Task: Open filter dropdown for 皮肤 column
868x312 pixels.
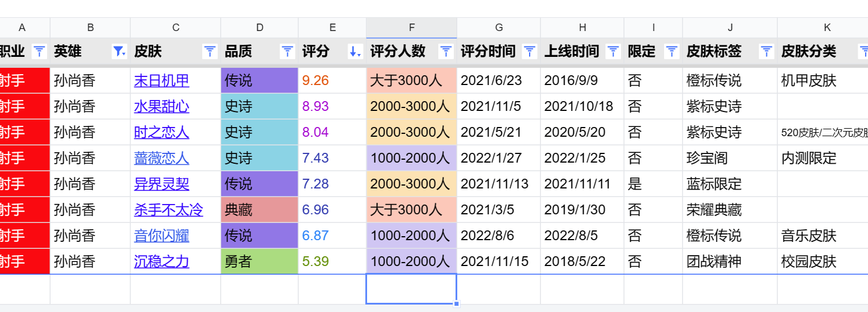Action: tap(210, 52)
